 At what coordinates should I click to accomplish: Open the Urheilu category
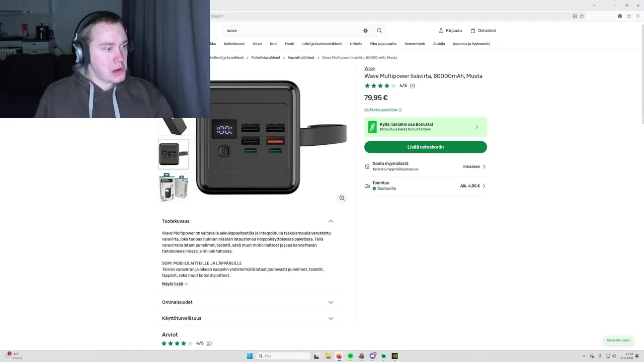tap(356, 44)
